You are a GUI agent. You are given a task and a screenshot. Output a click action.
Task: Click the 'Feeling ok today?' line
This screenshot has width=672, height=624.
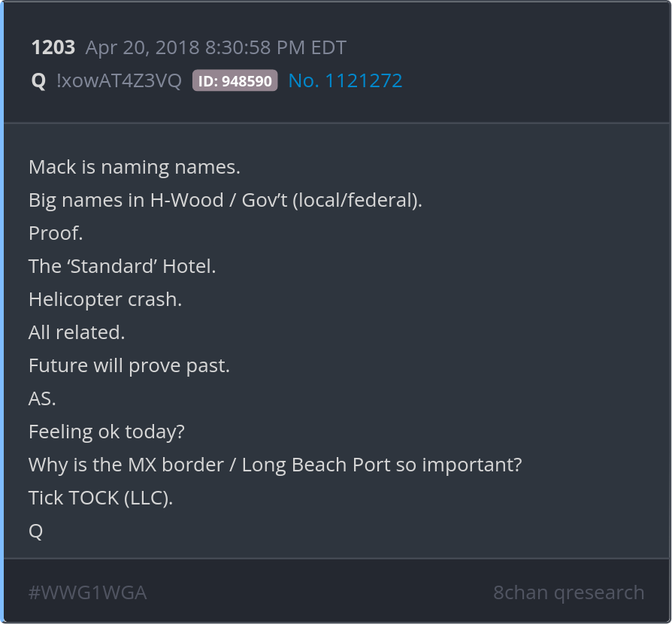coord(106,432)
